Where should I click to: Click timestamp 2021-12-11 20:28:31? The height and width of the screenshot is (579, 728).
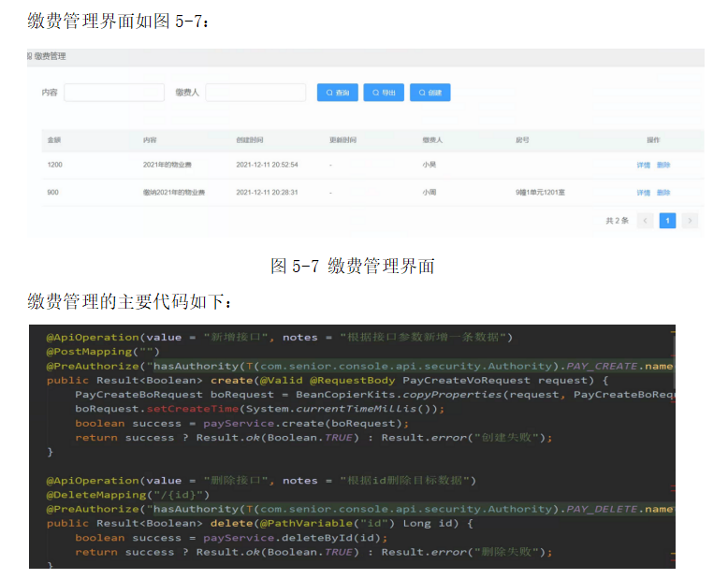267,192
